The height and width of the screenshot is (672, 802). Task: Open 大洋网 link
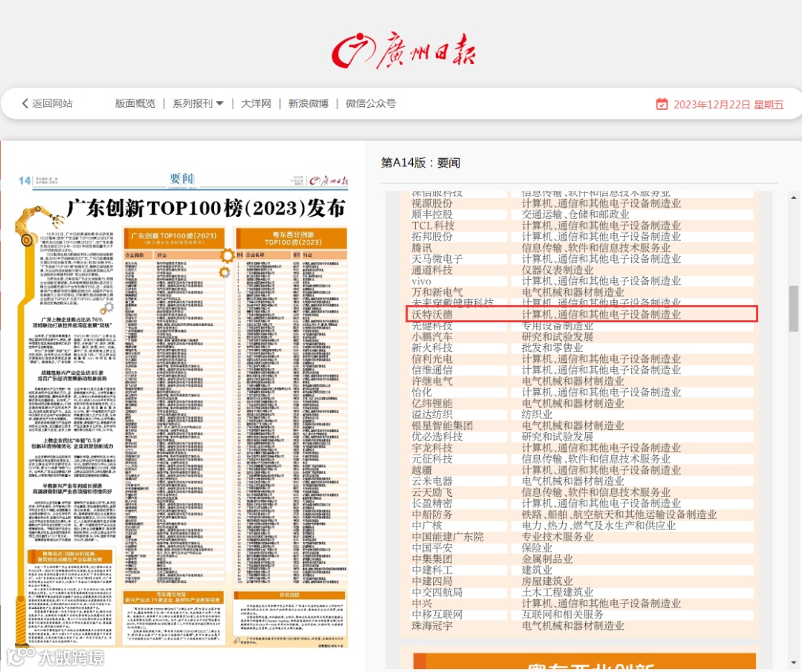[255, 103]
